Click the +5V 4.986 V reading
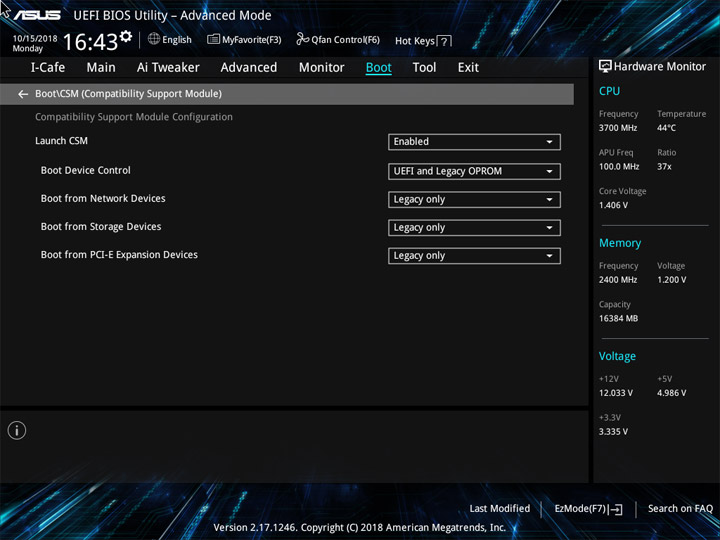 coord(671,393)
